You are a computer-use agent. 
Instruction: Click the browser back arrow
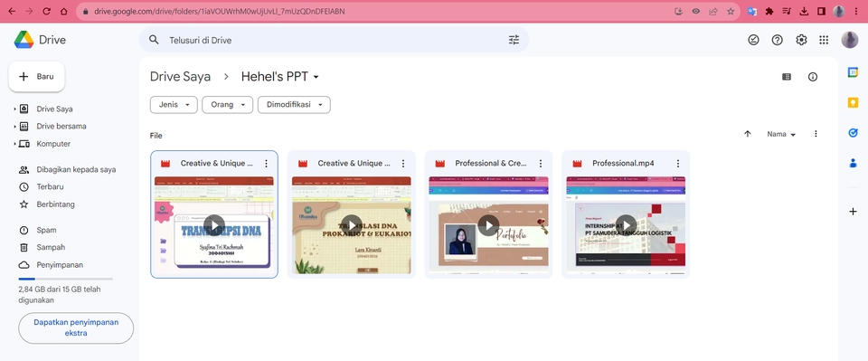point(11,11)
